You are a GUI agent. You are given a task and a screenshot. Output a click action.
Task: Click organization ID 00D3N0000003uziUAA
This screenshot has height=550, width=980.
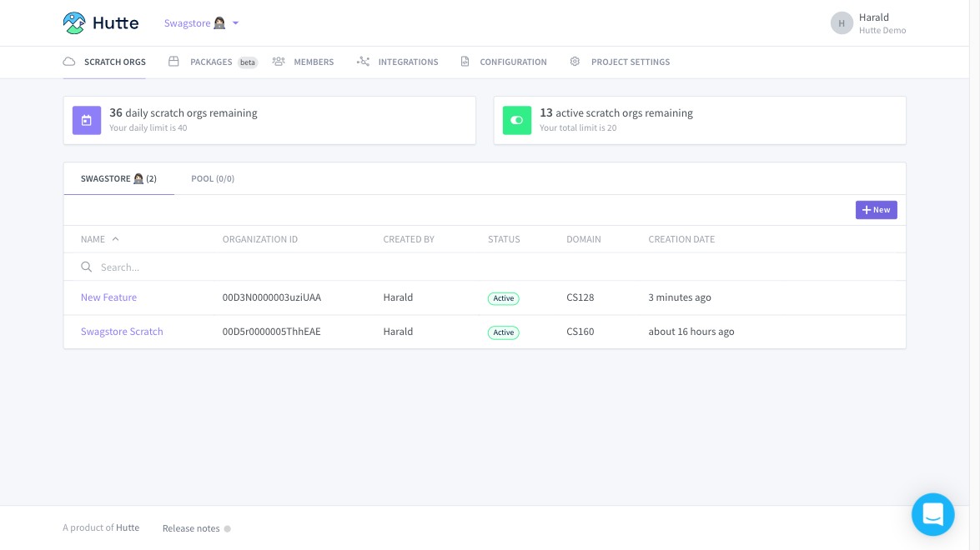(x=272, y=297)
